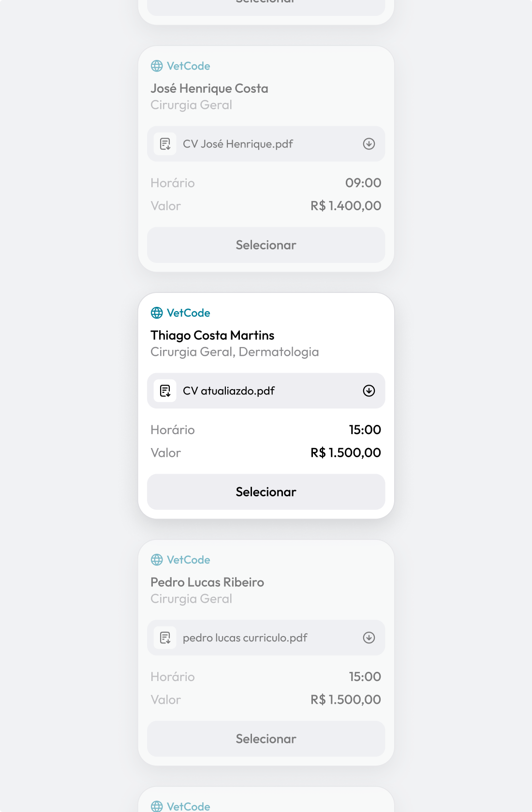Image resolution: width=532 pixels, height=812 pixels.
Task: Click globe icon in Thiago Costa's card
Action: [157, 313]
